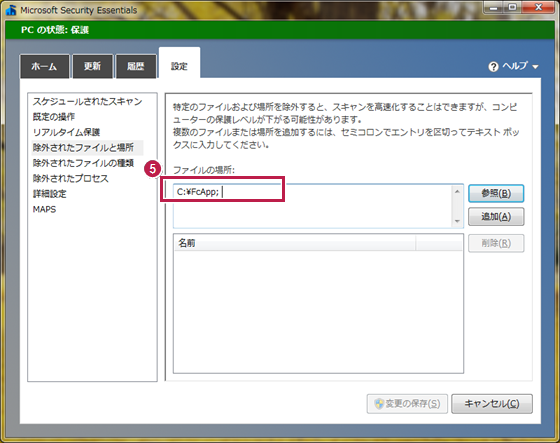This screenshot has height=443, width=560.
Task: Select 既定の操作 in settings list
Action: tap(54, 117)
